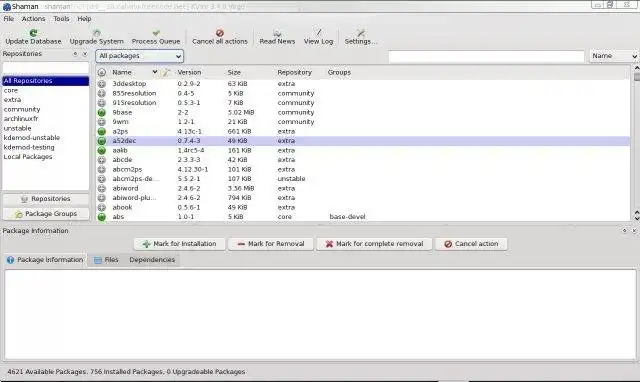Select the extra repository
Image resolution: width=640 pixels, height=382 pixels.
pyautogui.click(x=46, y=100)
